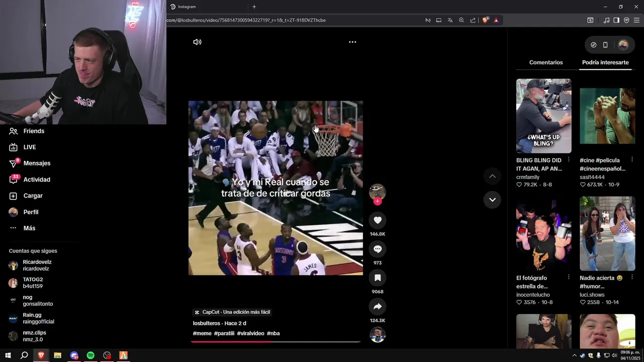Open the #cine #pelicula video thumbnail
Screen dimensions: 644x362
click(x=607, y=116)
